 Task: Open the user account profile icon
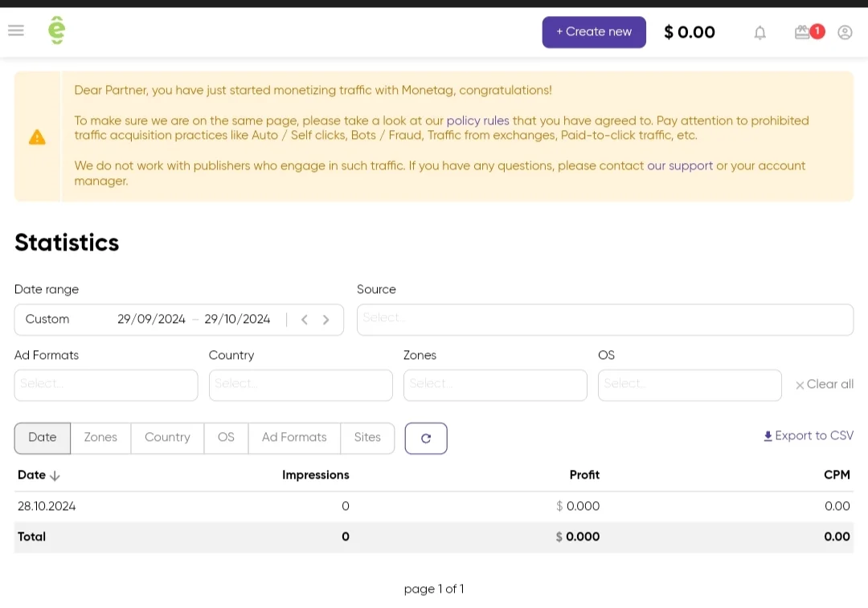[845, 33]
